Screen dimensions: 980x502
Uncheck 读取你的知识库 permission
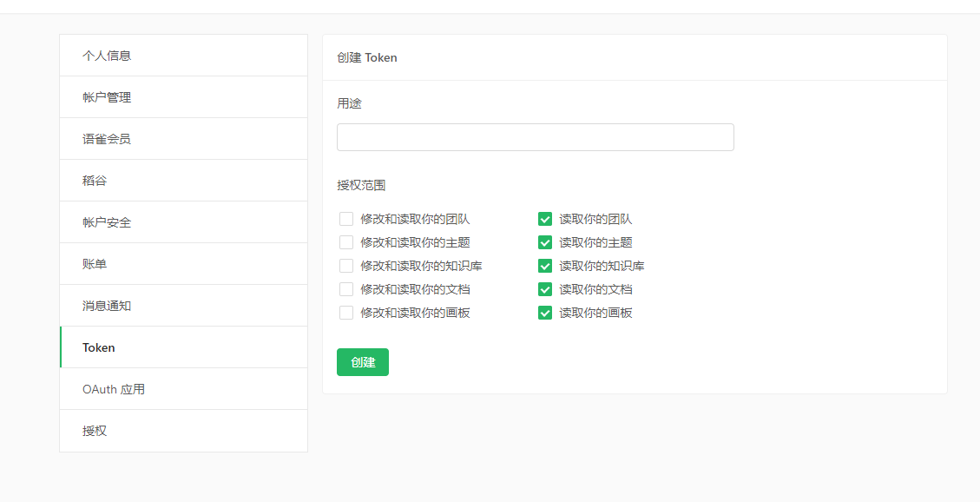[545, 266]
